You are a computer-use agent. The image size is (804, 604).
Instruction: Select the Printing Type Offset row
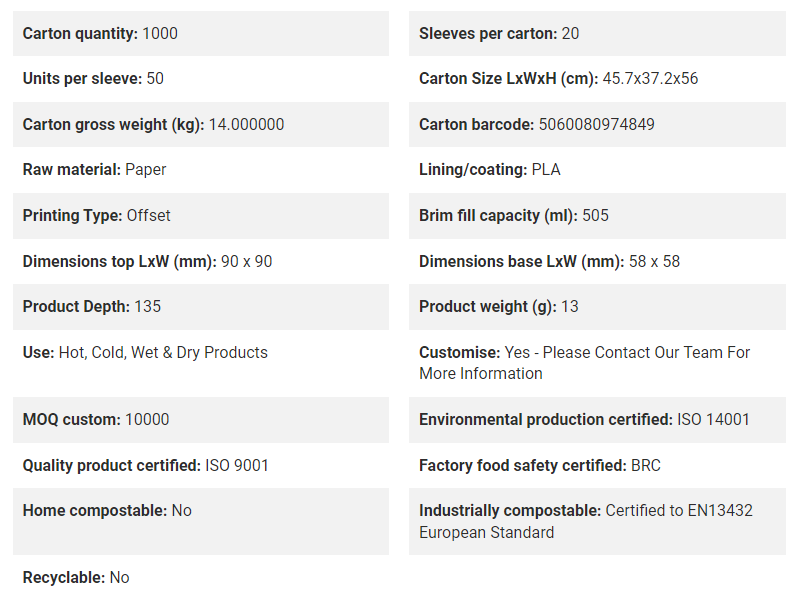click(x=200, y=216)
